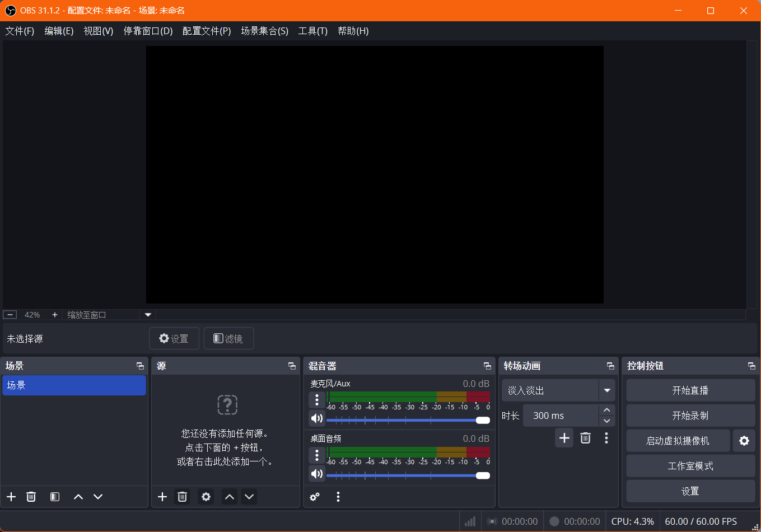This screenshot has width=761, height=532.
Task: Open scene filters icon in Scenes toolbar
Action: 54,496
